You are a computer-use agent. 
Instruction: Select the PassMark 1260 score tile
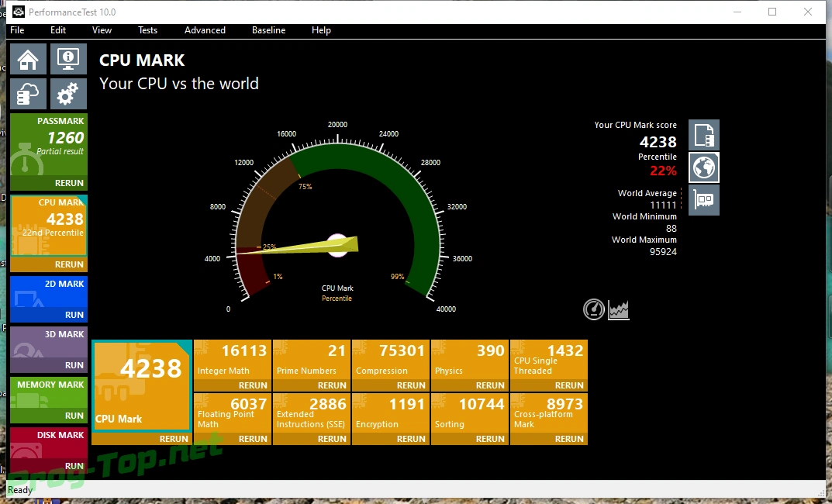point(49,144)
